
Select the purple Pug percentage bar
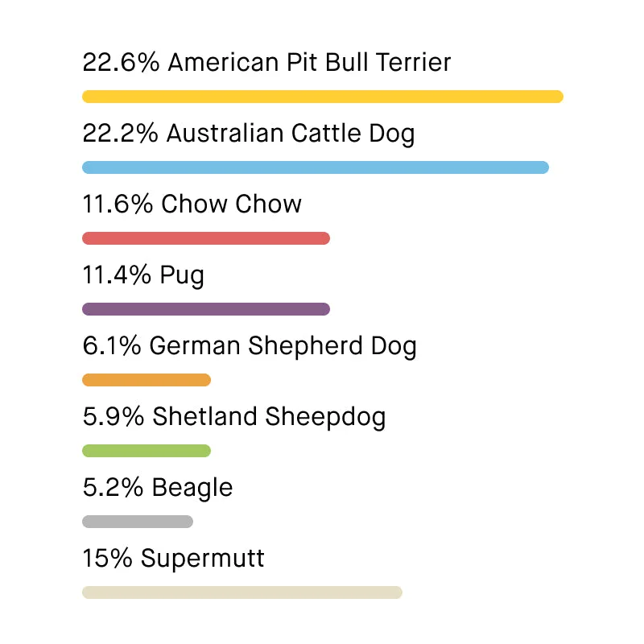(206, 309)
